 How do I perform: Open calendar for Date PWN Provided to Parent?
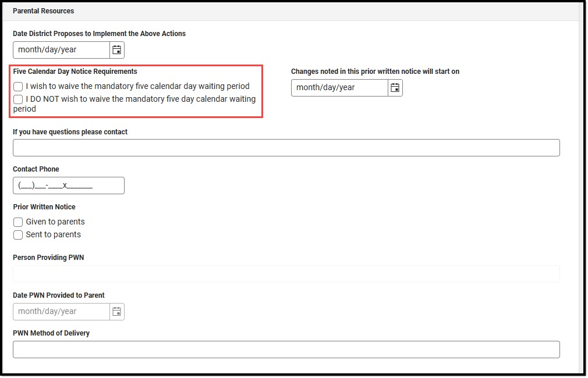coord(116,312)
